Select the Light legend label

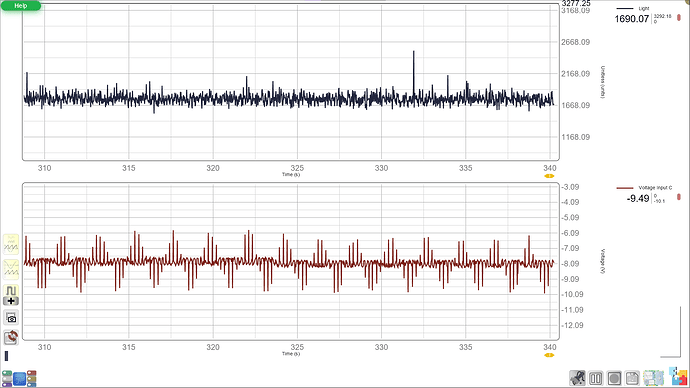pos(644,8)
